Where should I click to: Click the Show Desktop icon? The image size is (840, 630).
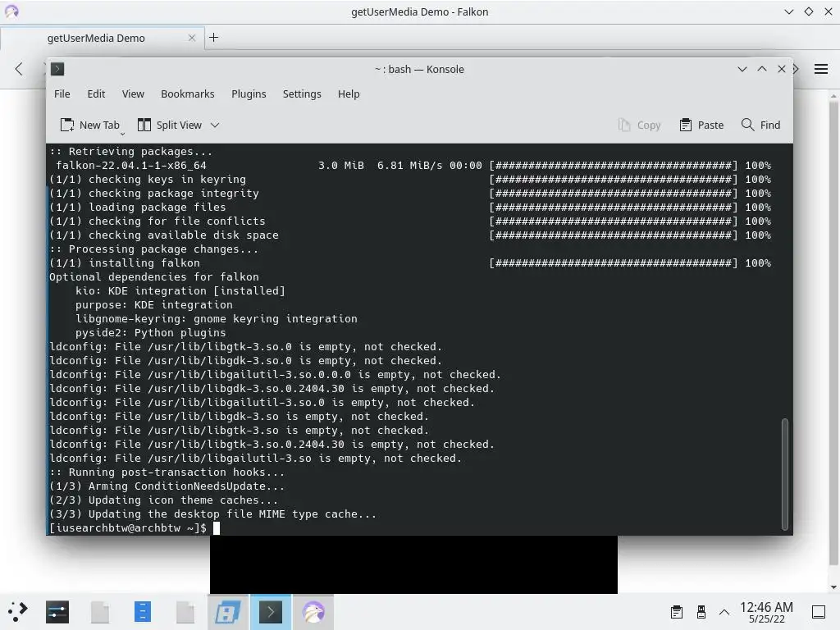coord(819,612)
